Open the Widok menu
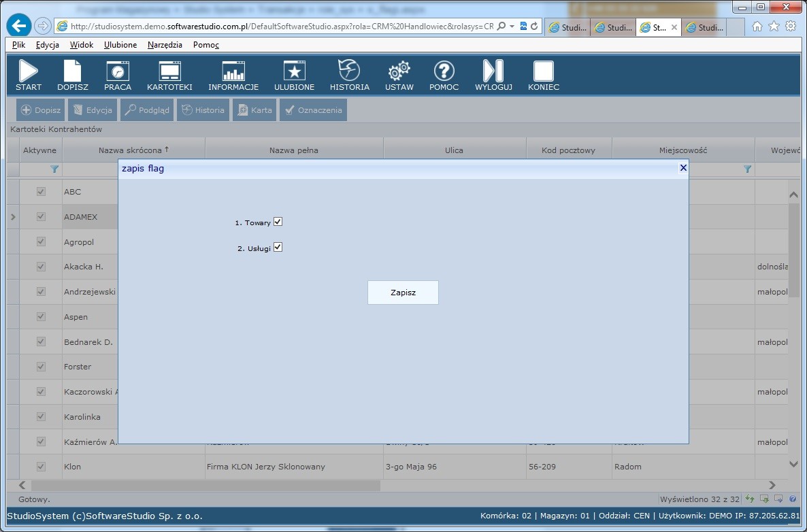This screenshot has height=532, width=807. click(82, 45)
